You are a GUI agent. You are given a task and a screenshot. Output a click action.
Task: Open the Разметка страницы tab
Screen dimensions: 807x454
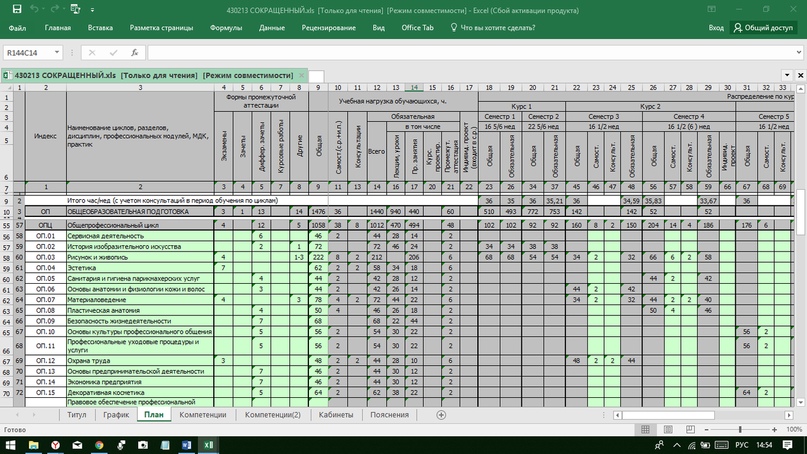coord(161,28)
